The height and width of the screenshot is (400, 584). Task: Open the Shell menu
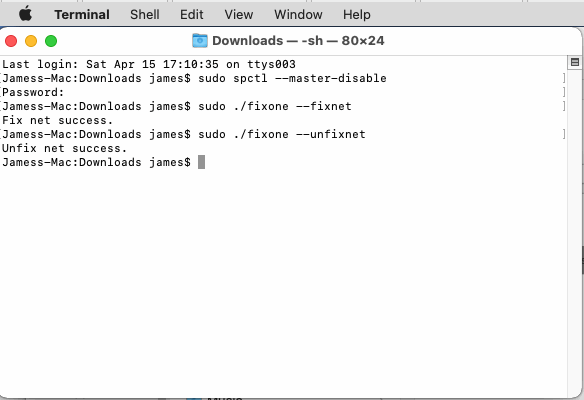click(145, 15)
